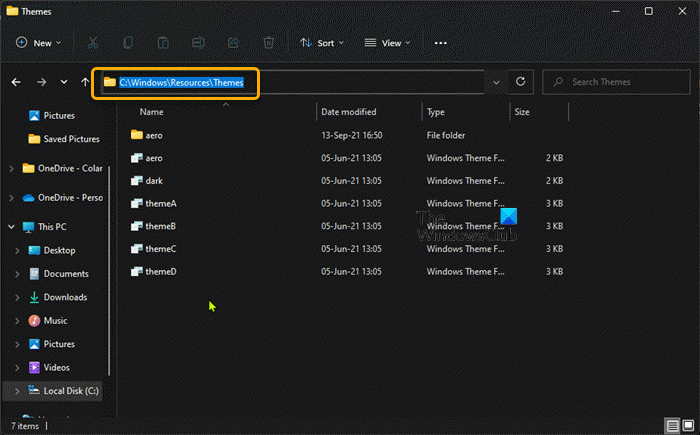Open the See more ellipsis menu

click(x=441, y=43)
